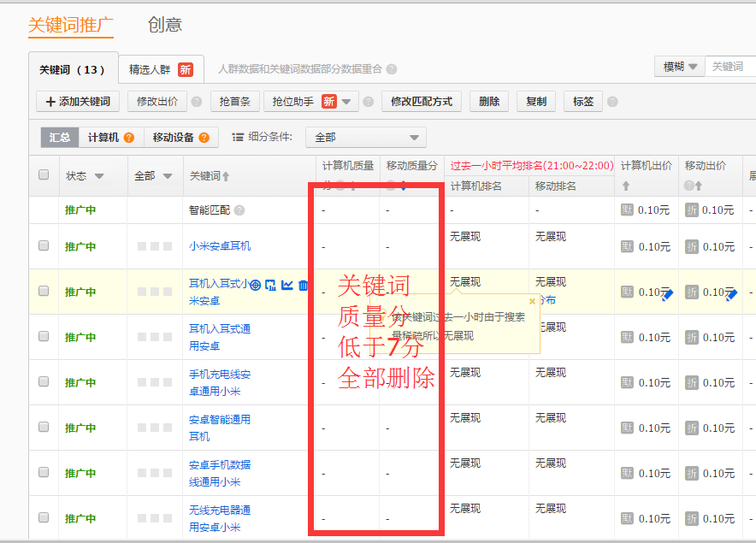Click help icon in 移动出价 header

coord(689,186)
